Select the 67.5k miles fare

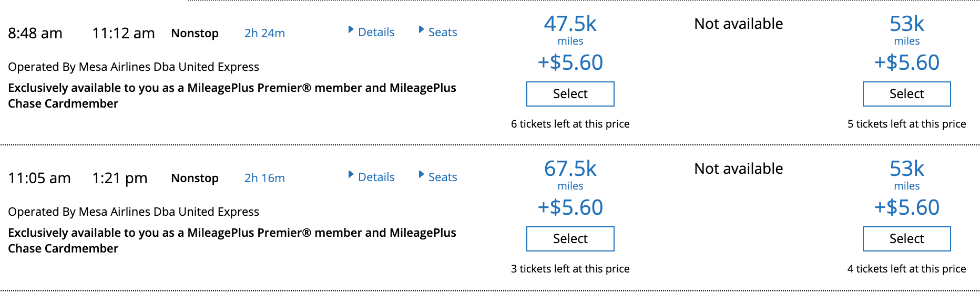[570, 239]
